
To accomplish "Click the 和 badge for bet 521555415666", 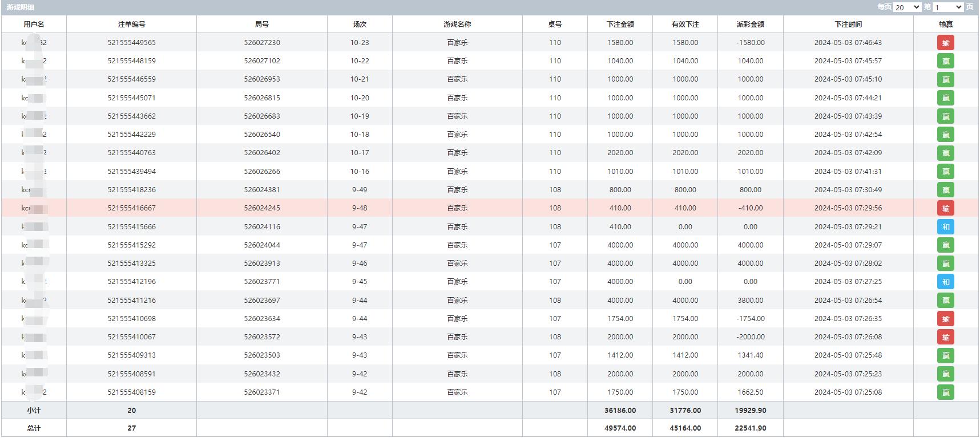I will [x=945, y=227].
